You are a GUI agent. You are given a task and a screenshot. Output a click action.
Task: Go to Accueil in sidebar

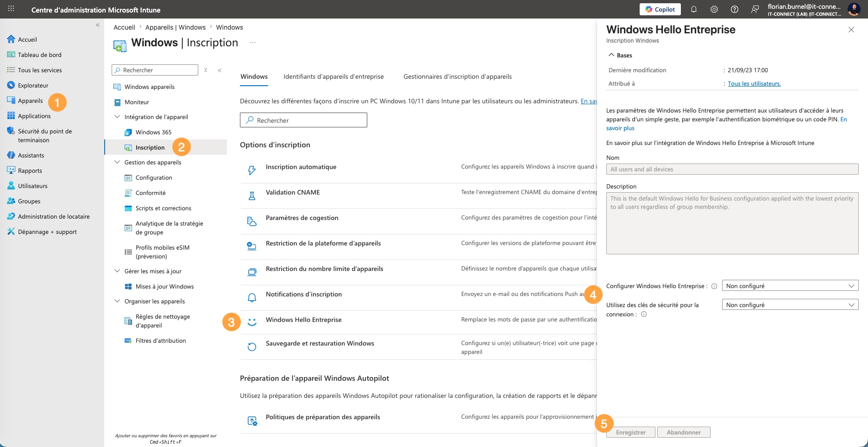[27, 39]
